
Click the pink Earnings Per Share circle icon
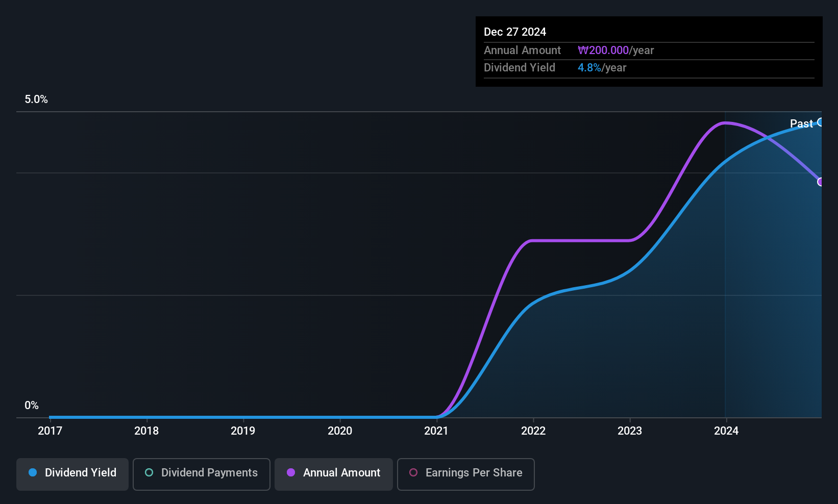click(413, 473)
